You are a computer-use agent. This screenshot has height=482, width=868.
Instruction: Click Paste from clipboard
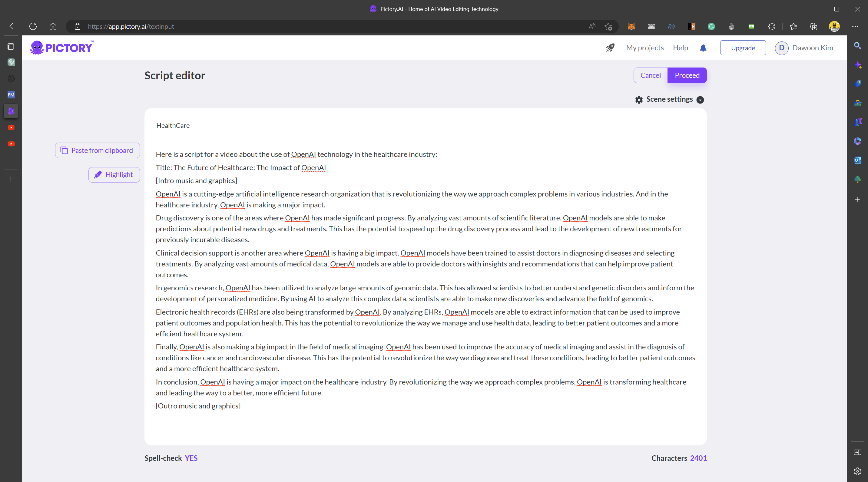pos(97,150)
